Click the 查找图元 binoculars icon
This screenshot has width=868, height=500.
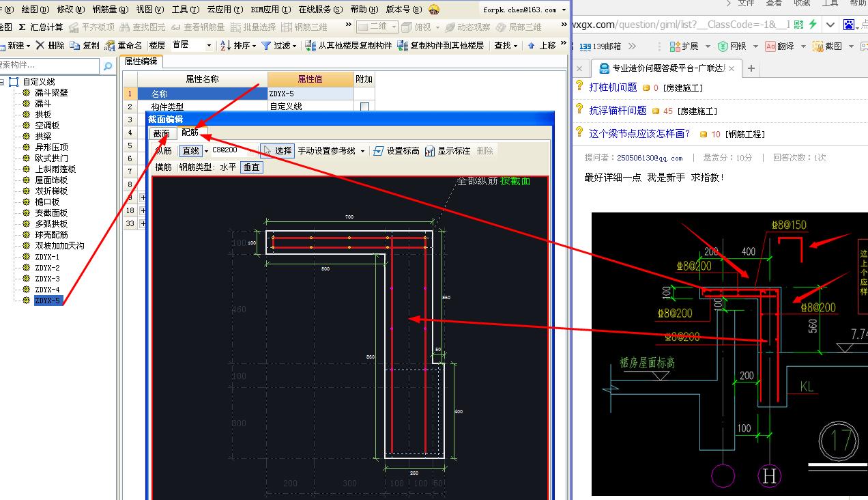pyautogui.click(x=124, y=27)
